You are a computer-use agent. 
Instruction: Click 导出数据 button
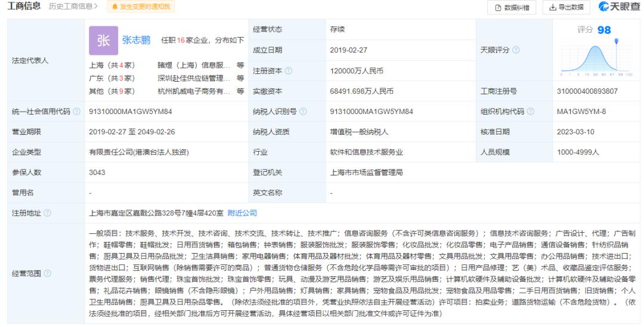click(x=566, y=7)
